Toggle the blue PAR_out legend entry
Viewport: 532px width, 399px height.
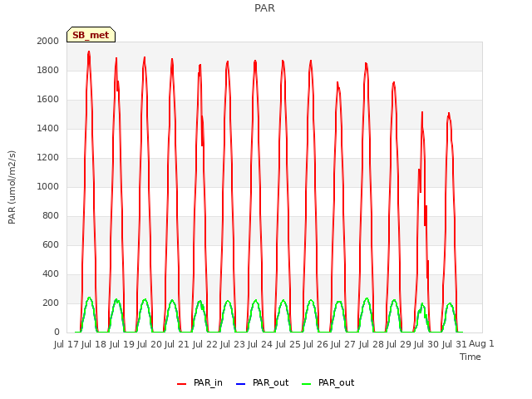click(262, 382)
